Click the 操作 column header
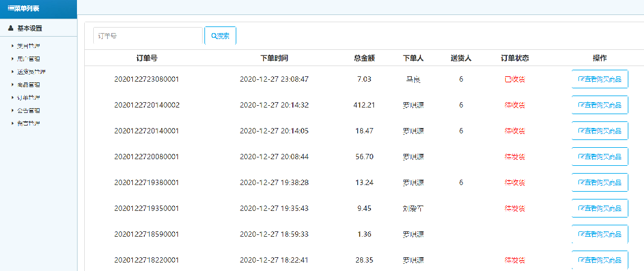 [x=600, y=58]
